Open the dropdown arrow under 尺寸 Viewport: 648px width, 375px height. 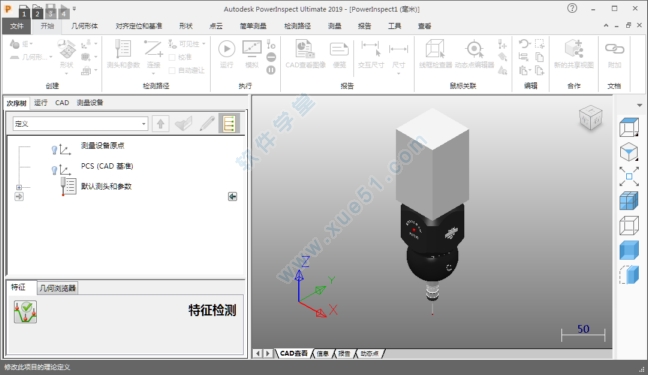(x=398, y=74)
